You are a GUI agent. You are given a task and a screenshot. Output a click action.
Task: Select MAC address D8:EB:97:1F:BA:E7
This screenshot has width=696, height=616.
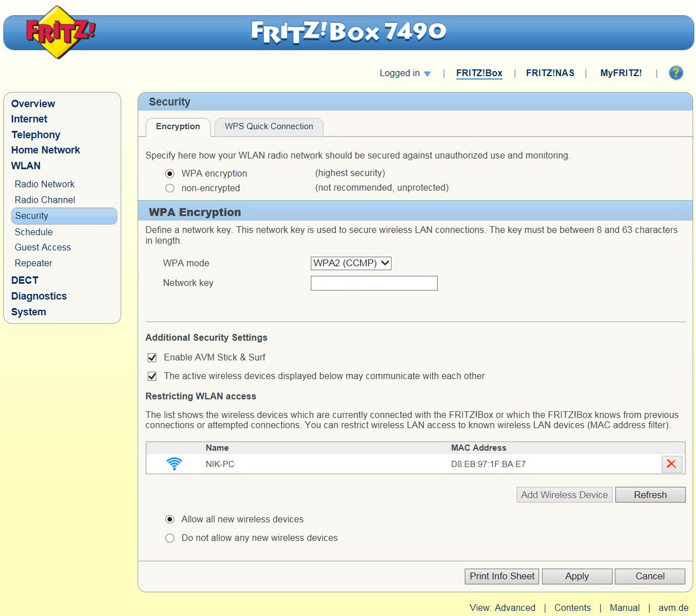pos(488,464)
